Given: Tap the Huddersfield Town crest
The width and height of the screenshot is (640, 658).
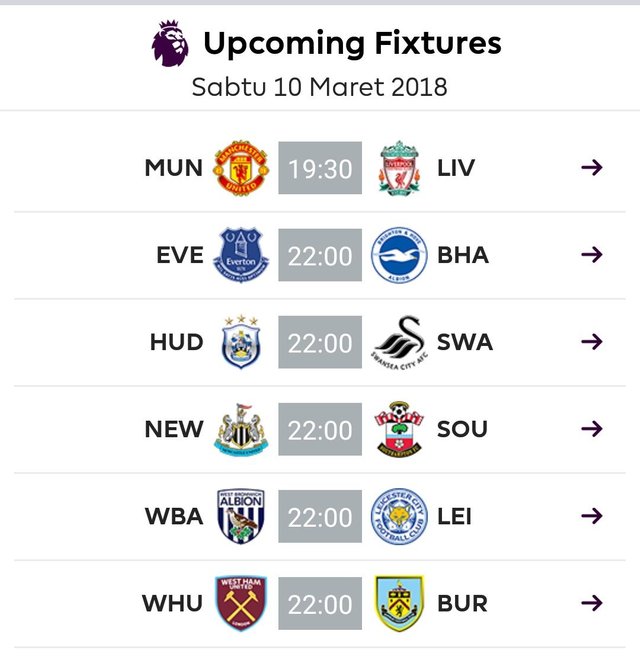Looking at the screenshot, I should click(241, 342).
